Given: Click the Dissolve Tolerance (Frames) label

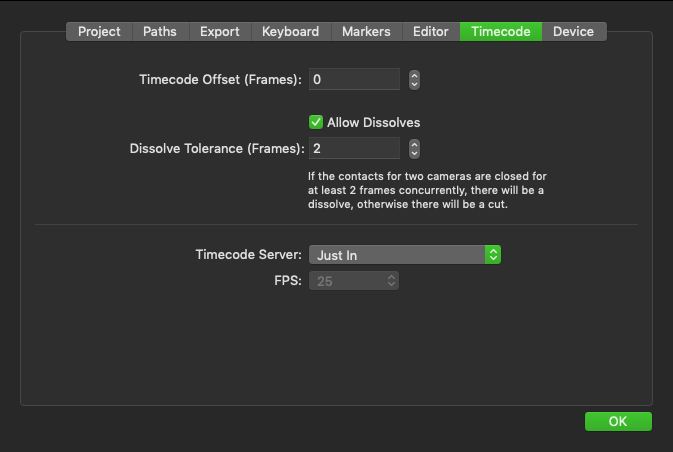Looking at the screenshot, I should (x=217, y=149).
